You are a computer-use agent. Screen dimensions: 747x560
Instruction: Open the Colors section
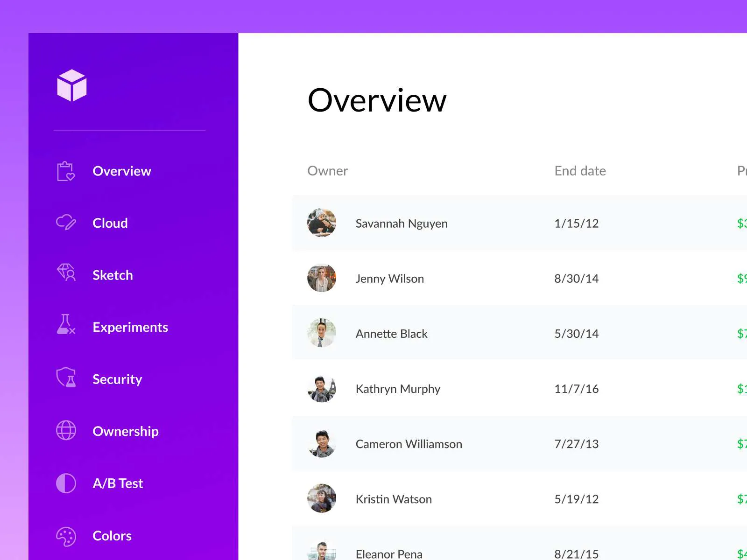pos(112,536)
